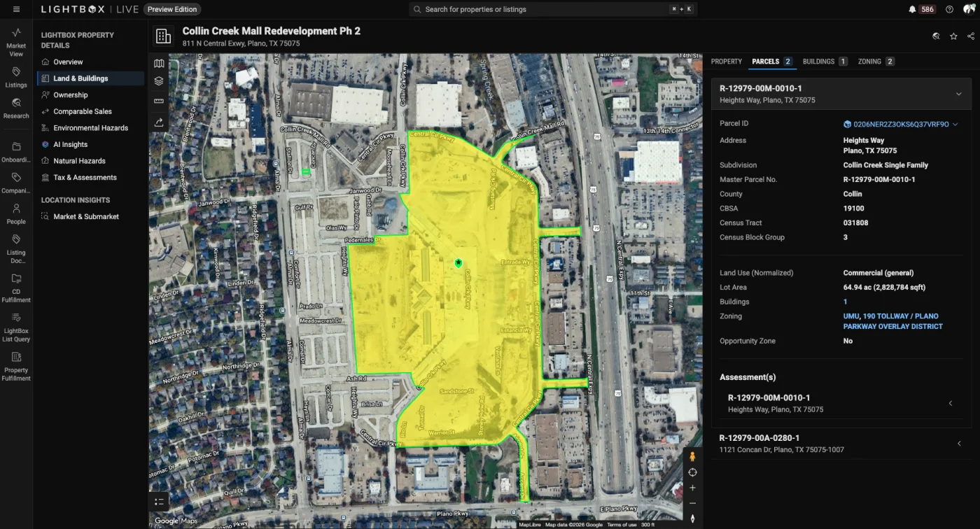980x529 pixels.
Task: Click the map export share icon
Action: [159, 122]
